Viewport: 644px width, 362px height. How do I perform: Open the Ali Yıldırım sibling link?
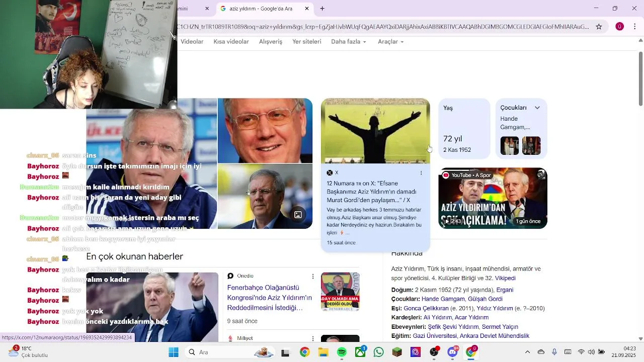[x=437, y=318]
